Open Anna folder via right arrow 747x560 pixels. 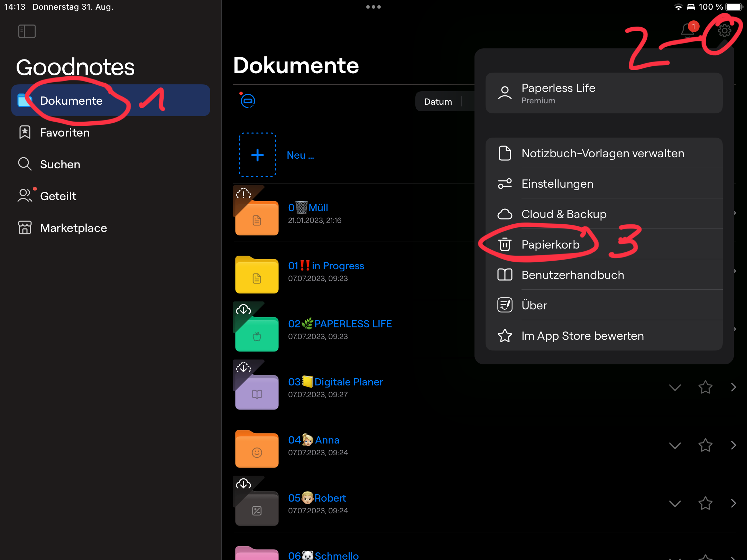click(x=734, y=445)
